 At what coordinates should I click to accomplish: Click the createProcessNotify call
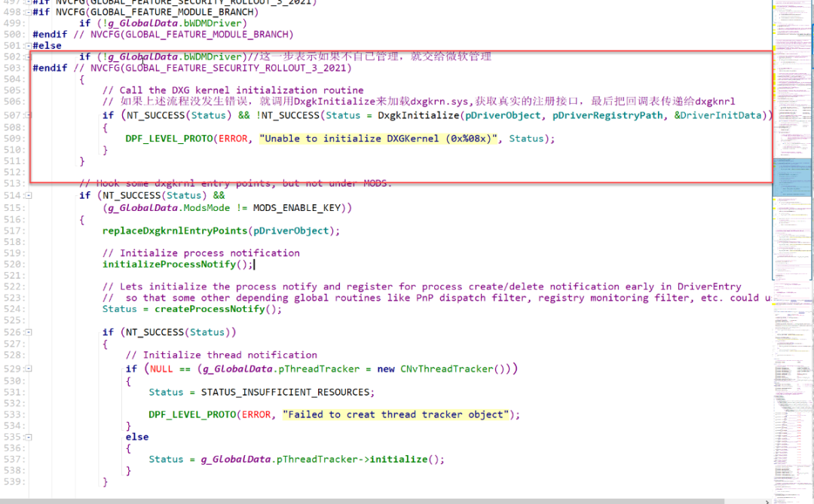click(x=210, y=309)
